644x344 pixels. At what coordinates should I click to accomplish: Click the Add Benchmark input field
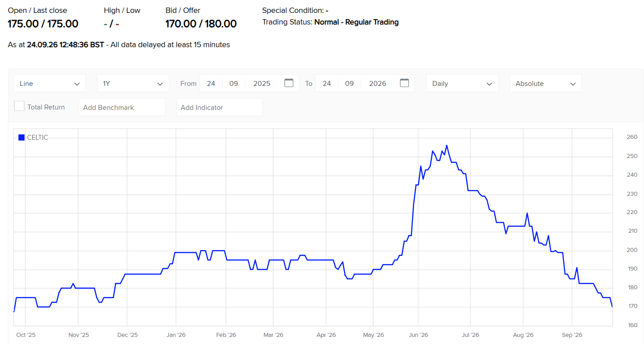coord(122,107)
